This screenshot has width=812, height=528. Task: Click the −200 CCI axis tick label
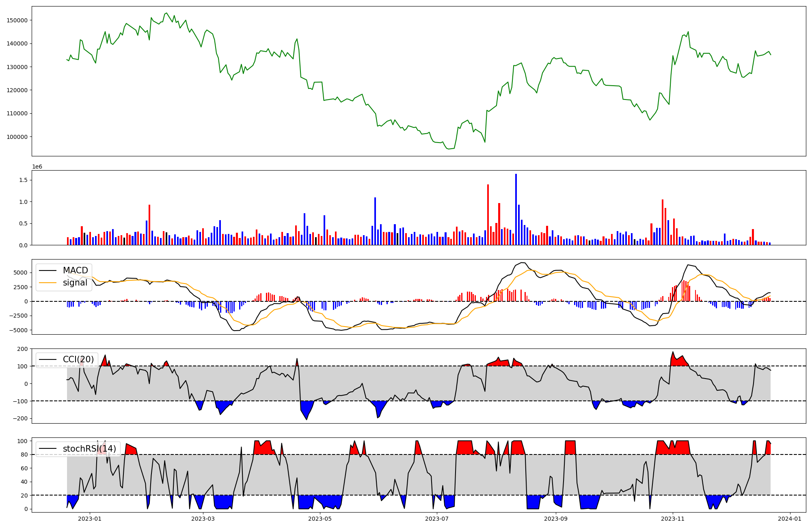point(19,419)
